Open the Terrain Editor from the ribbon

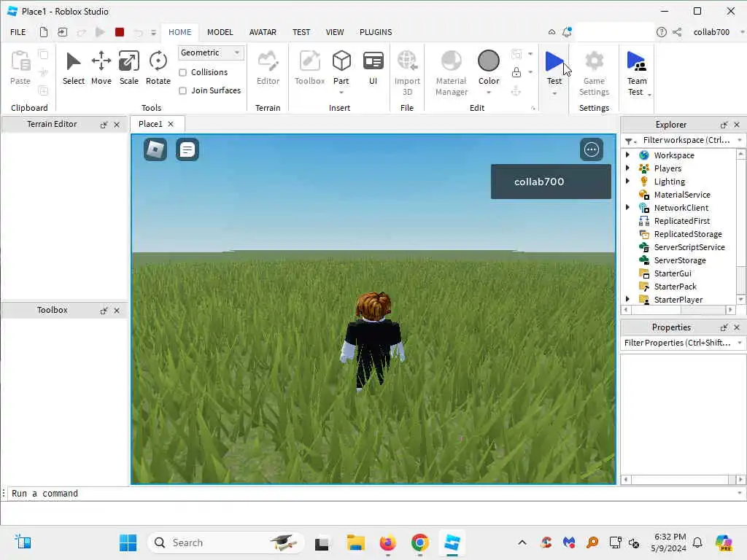click(x=268, y=68)
